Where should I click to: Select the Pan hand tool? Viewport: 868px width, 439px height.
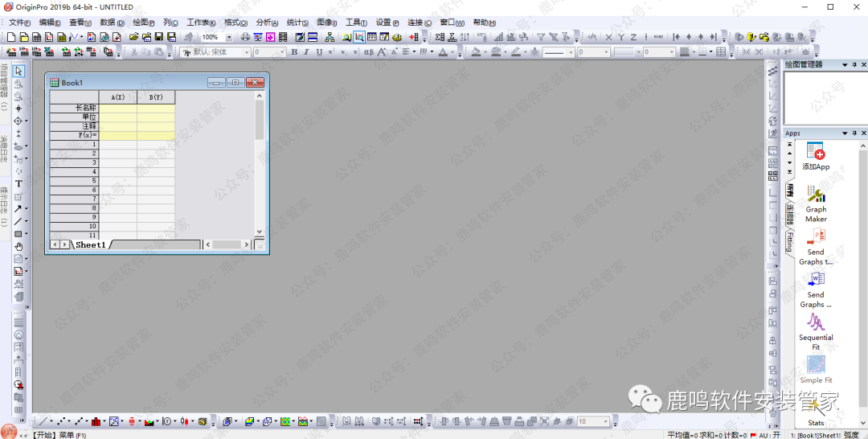(x=18, y=246)
